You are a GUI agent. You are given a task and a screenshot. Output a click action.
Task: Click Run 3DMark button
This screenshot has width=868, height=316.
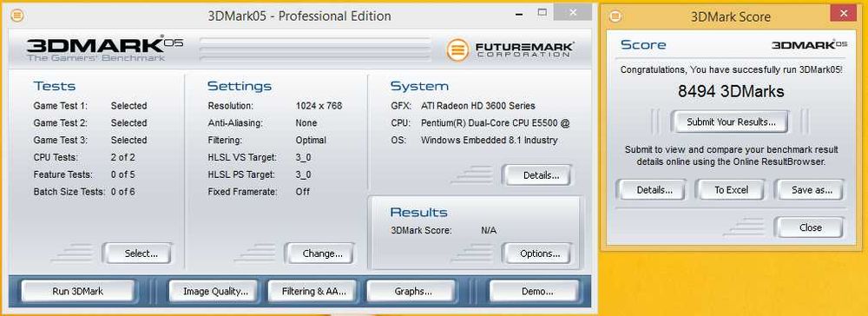coord(78,291)
